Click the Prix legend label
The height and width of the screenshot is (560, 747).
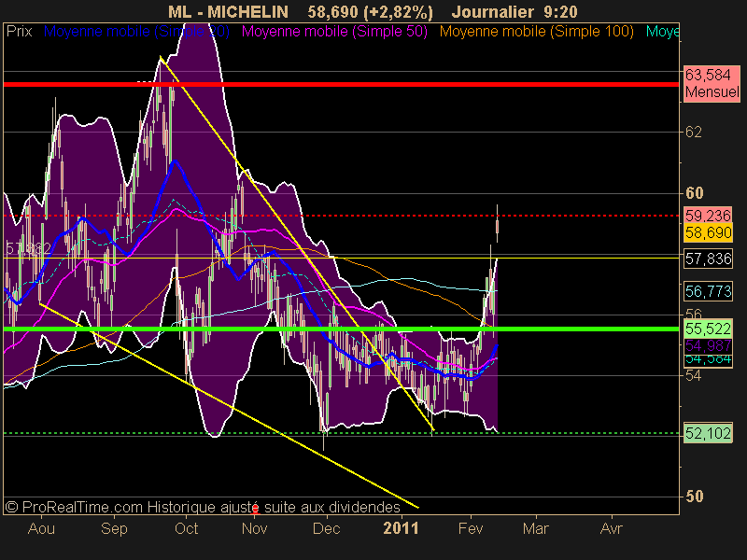tap(19, 32)
